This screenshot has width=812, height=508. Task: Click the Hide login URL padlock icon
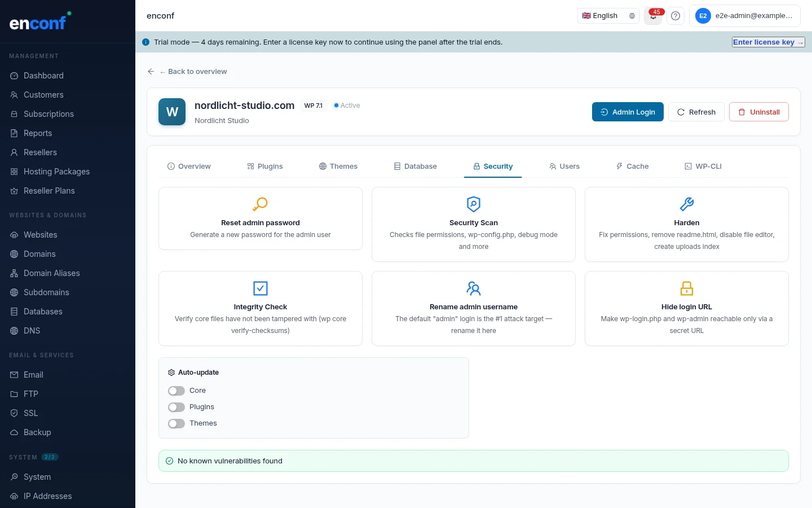click(687, 288)
